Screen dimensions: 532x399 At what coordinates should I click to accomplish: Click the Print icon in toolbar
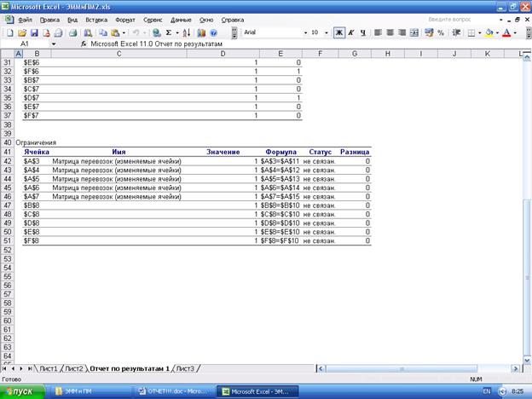(57, 32)
